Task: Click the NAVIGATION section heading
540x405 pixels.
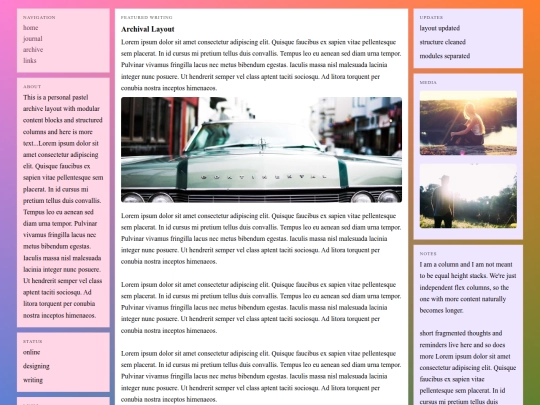Action: (x=39, y=17)
